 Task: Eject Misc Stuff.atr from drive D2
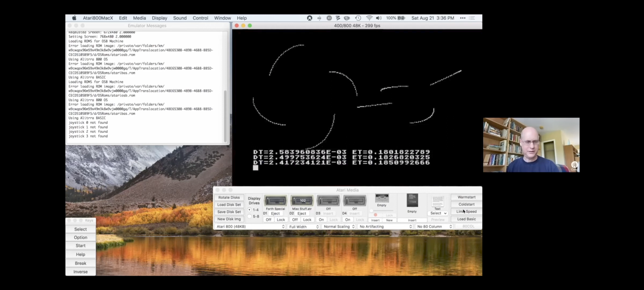coord(302,213)
